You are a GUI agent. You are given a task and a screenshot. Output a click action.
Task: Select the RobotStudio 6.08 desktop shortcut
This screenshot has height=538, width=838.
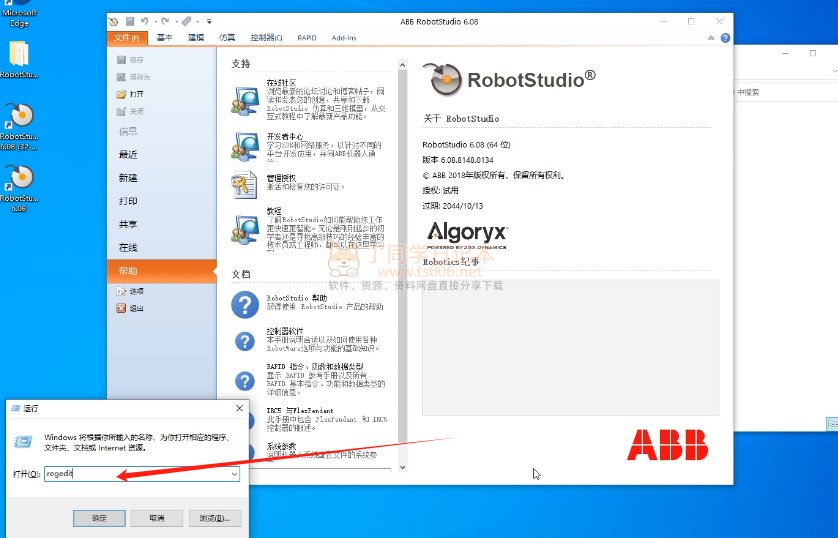coord(19,182)
